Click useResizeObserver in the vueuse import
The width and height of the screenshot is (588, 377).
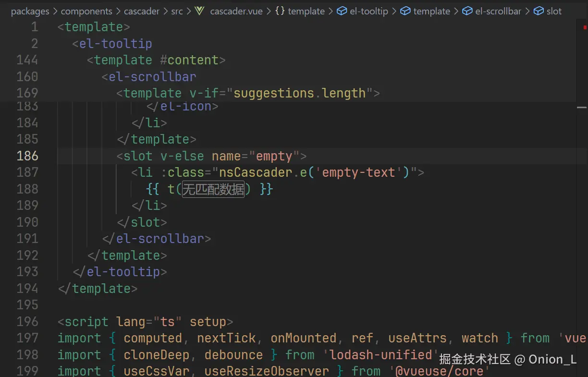tap(267, 371)
